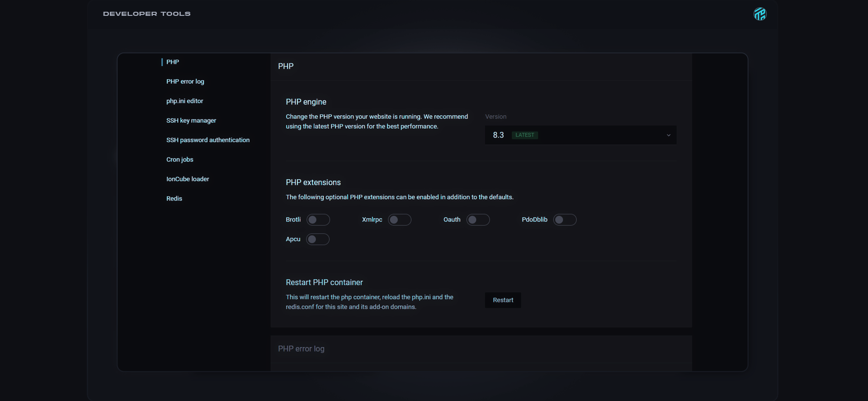Toggle the Brotli extension switch
868x401 pixels.
318,220
